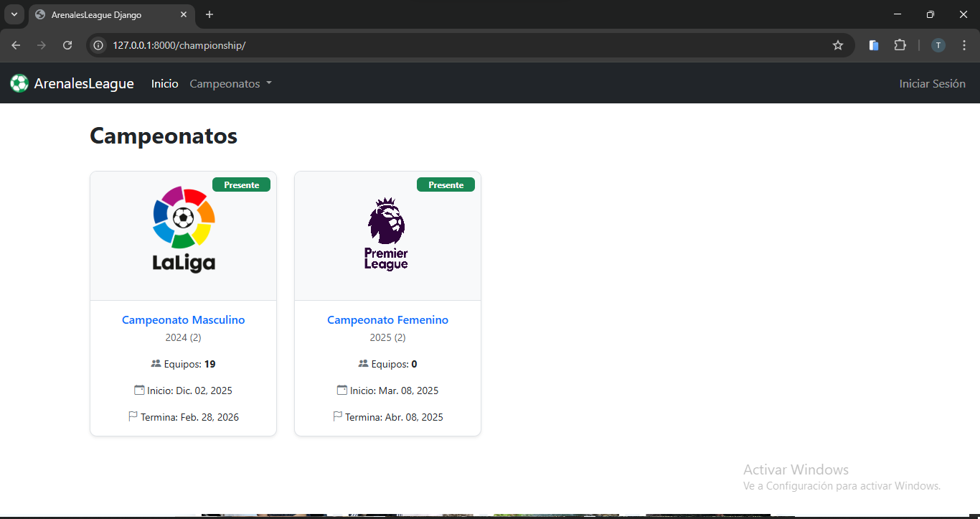Click the address bar URL field
980x519 pixels.
pyautogui.click(x=430, y=45)
